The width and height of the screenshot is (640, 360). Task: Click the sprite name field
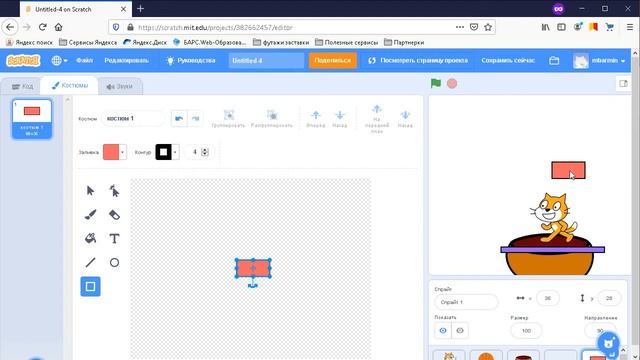click(x=466, y=302)
